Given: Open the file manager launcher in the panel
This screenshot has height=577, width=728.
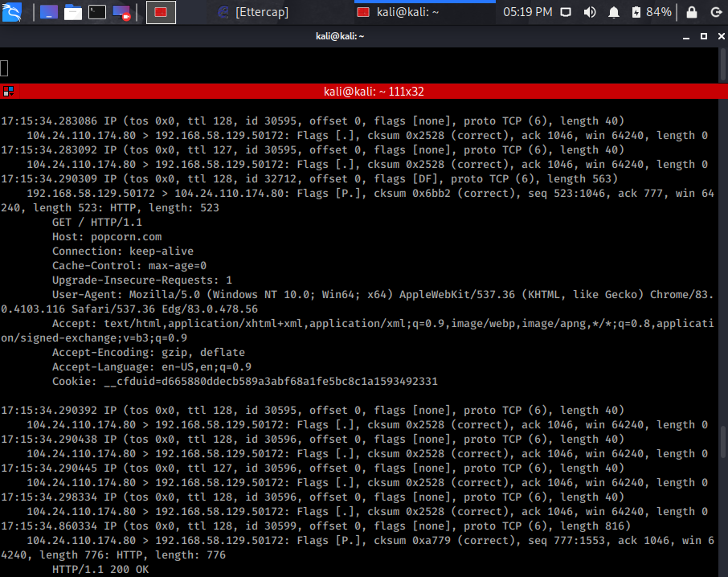Looking at the screenshot, I should [x=73, y=13].
